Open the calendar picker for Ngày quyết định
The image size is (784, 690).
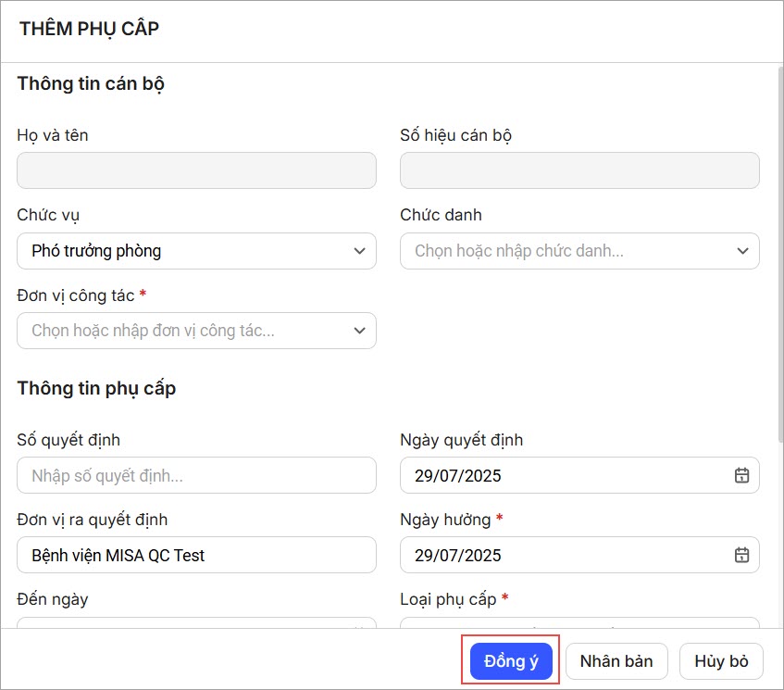tap(741, 475)
